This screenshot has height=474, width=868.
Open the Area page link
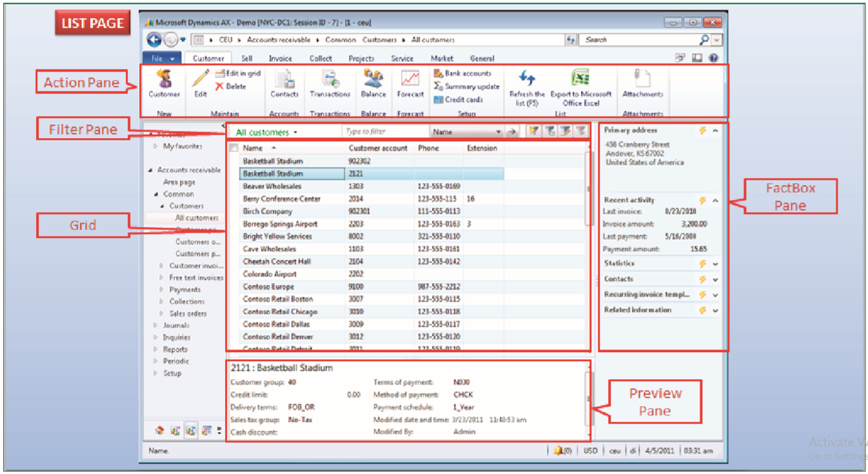point(179,183)
